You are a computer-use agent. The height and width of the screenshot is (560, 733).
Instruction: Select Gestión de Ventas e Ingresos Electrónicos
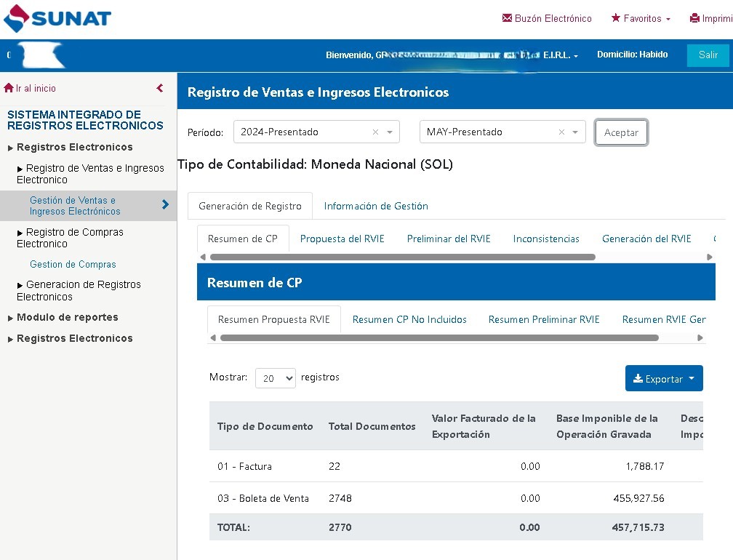(75, 206)
